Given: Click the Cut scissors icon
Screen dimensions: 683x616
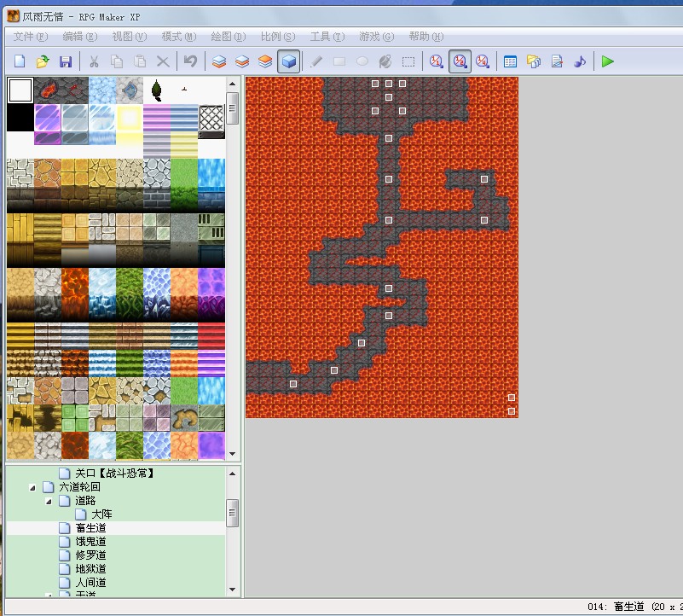Looking at the screenshot, I should (94, 61).
